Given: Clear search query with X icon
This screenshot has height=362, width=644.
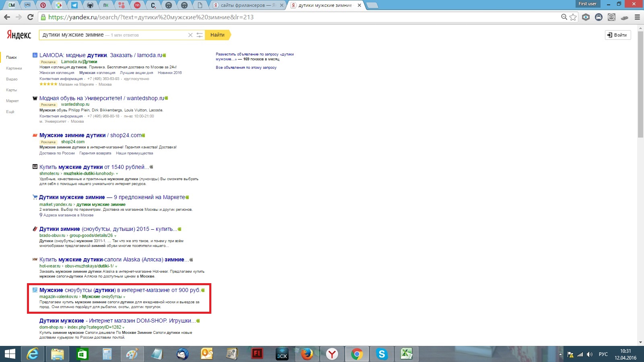Looking at the screenshot, I should [x=190, y=35].
